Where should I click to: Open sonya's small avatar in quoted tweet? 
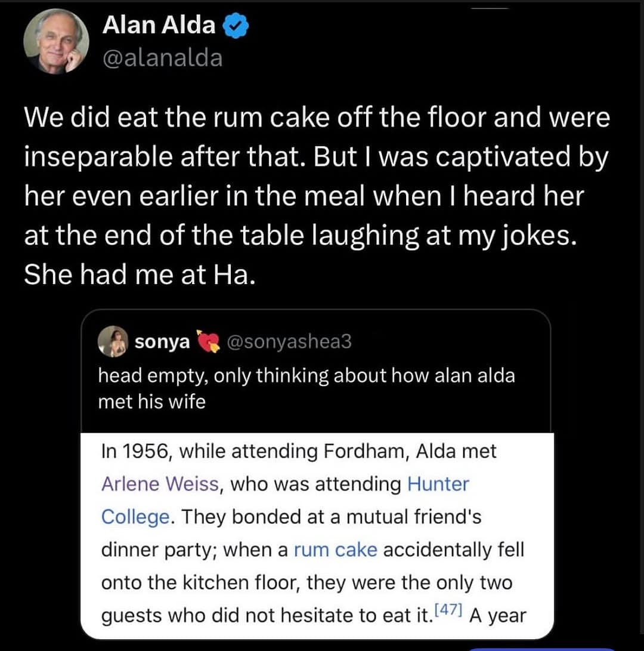coord(114,342)
